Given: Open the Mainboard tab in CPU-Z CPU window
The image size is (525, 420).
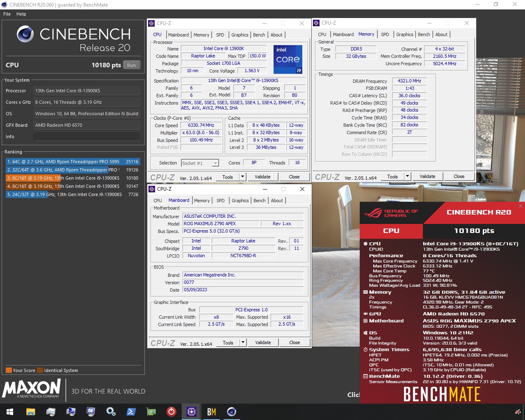Looking at the screenshot, I should [178, 35].
